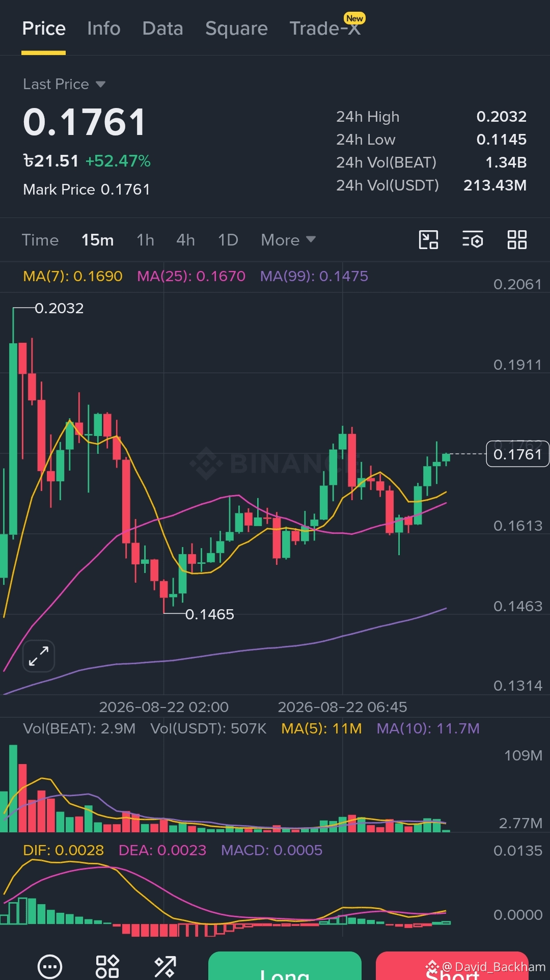Select the Time chart interval

coord(40,240)
